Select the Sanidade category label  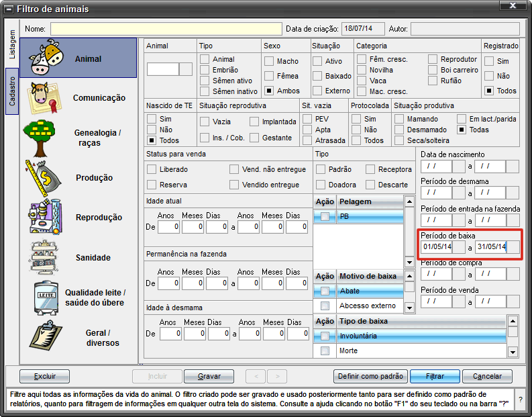pos(93,258)
